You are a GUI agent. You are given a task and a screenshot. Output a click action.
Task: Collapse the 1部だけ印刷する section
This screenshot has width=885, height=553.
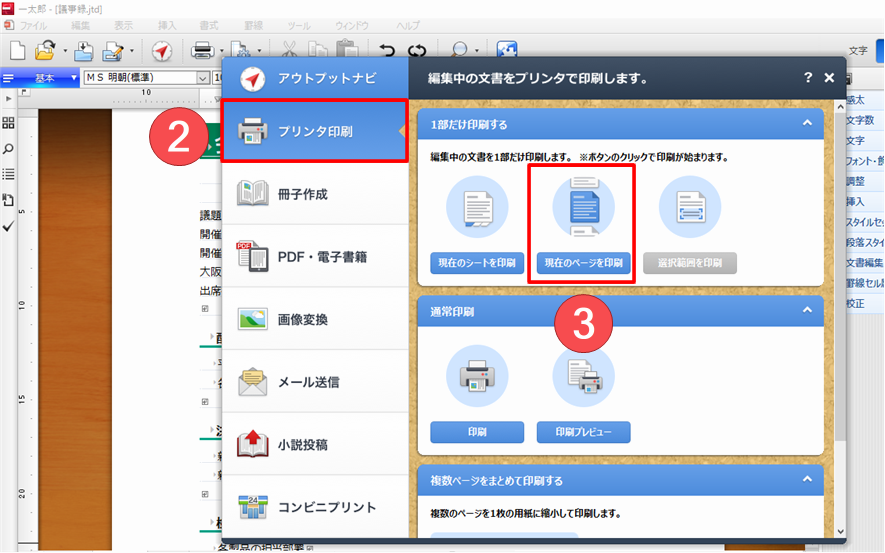[808, 123]
